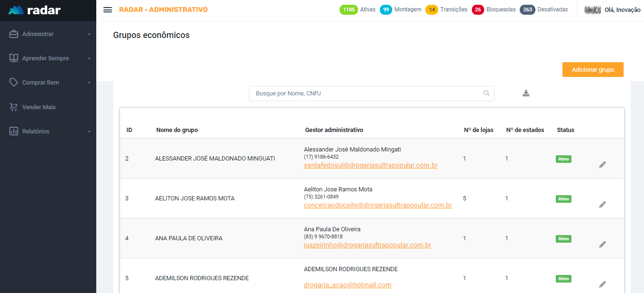Edit group Alessander José Maldonado Minguati pencil

(602, 165)
